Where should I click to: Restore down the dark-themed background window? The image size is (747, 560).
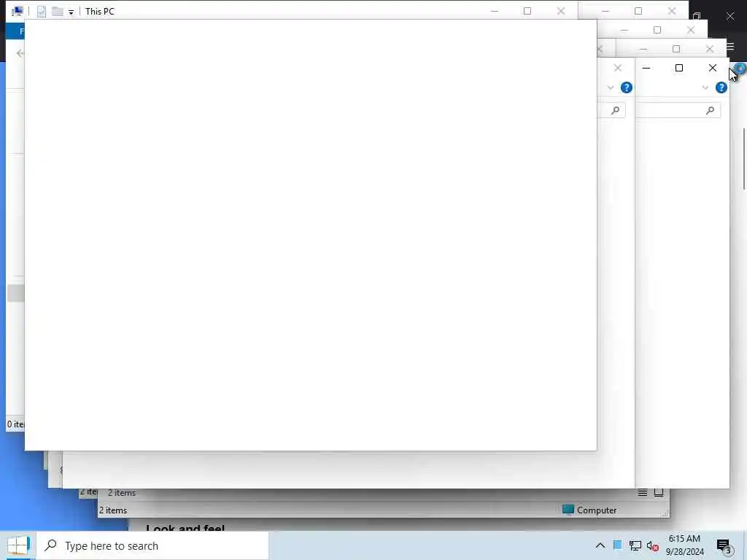click(x=697, y=16)
